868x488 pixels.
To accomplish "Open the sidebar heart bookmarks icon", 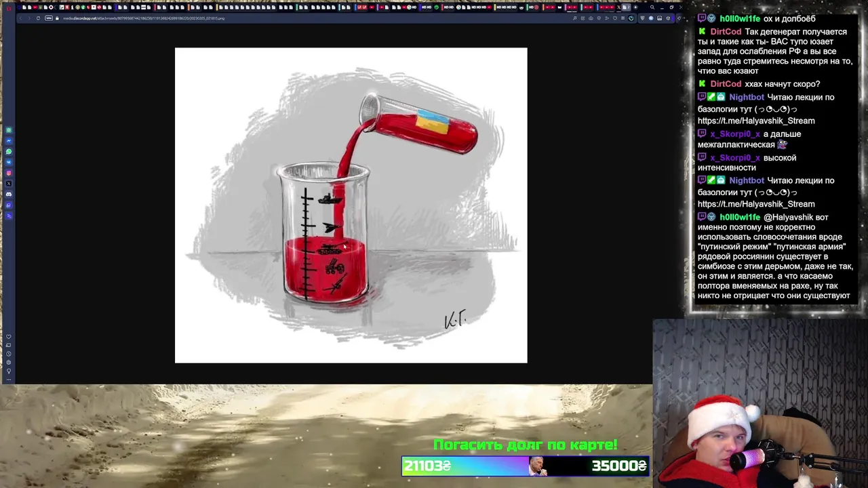I will point(9,337).
